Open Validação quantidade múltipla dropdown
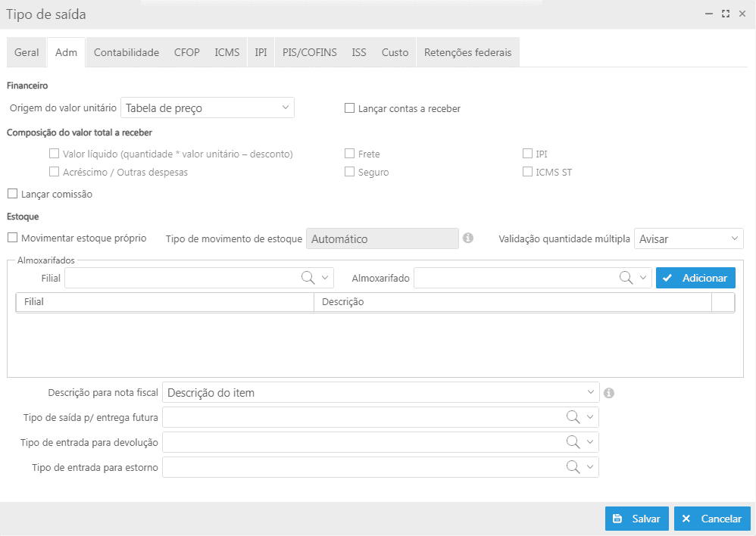The width and height of the screenshot is (756, 536). [689, 238]
